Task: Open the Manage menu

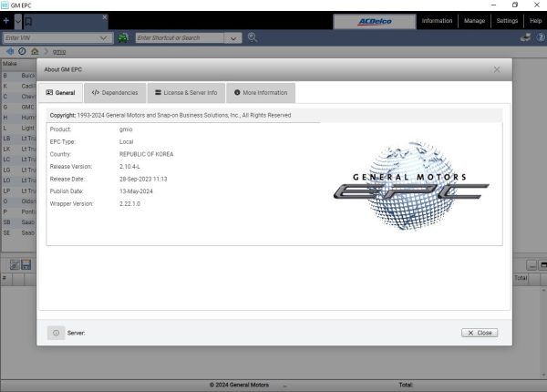Action: [474, 21]
